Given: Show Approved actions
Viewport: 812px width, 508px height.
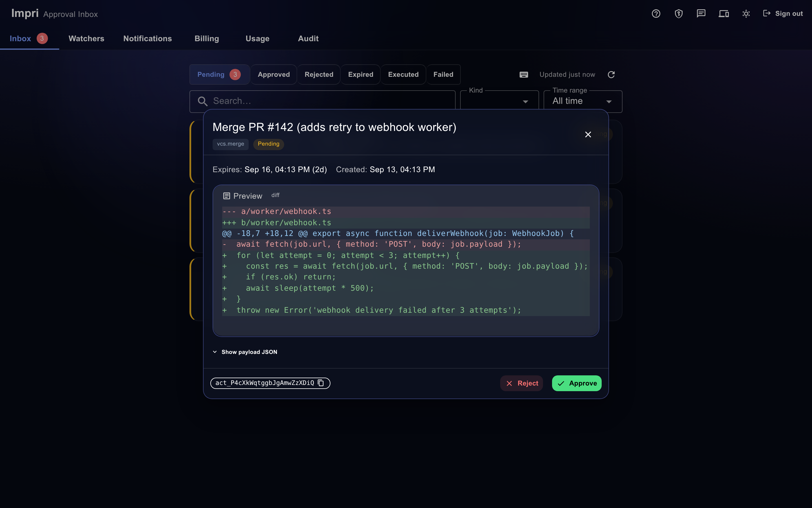Looking at the screenshot, I should click(273, 75).
